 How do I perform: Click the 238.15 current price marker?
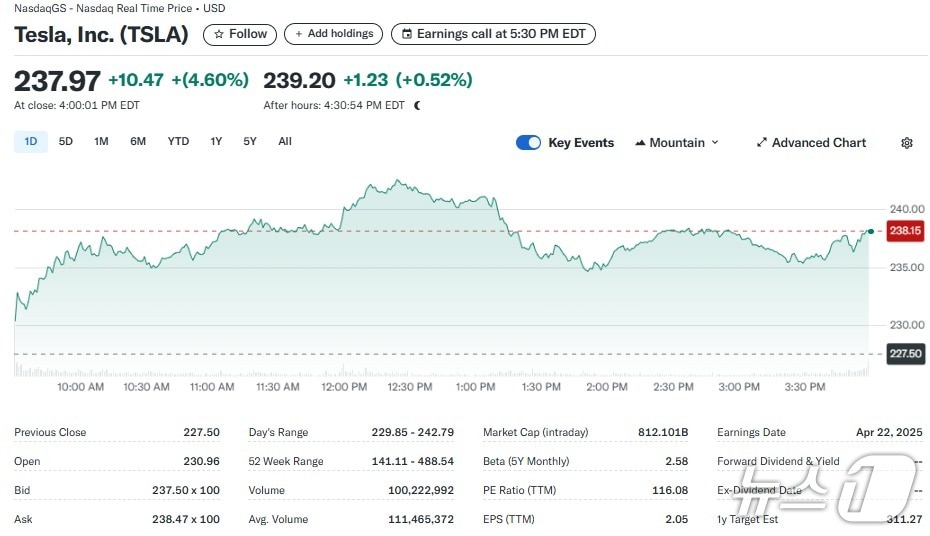click(905, 231)
